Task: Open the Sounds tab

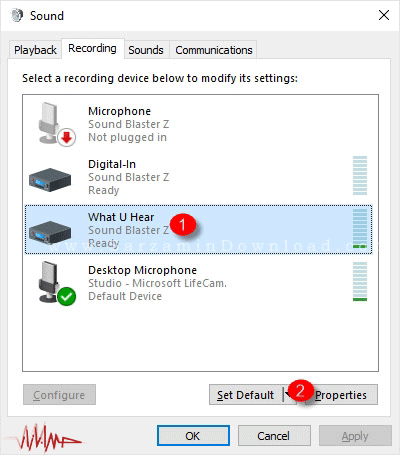Action: [x=146, y=50]
